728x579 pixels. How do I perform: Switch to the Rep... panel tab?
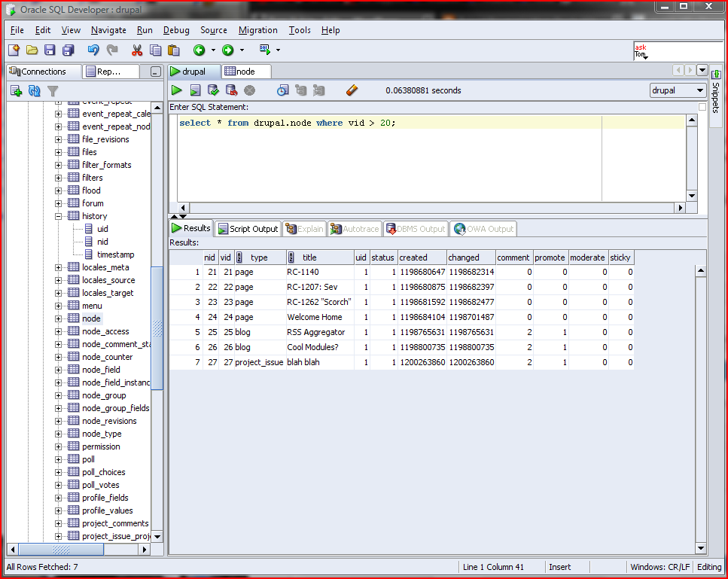[x=110, y=72]
